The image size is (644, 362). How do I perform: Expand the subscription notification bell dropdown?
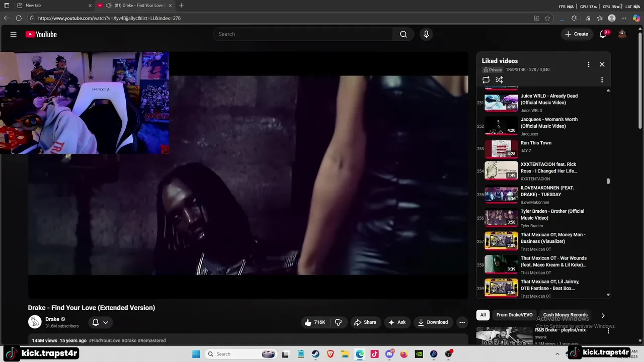tap(100, 322)
